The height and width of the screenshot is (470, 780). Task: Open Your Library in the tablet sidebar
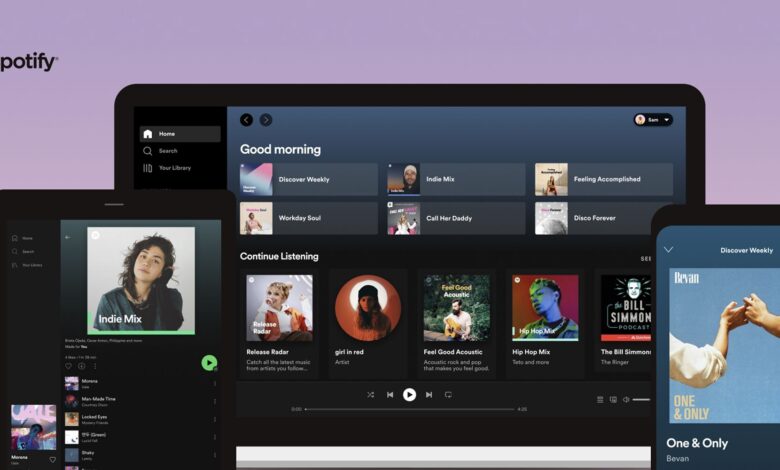click(27, 265)
